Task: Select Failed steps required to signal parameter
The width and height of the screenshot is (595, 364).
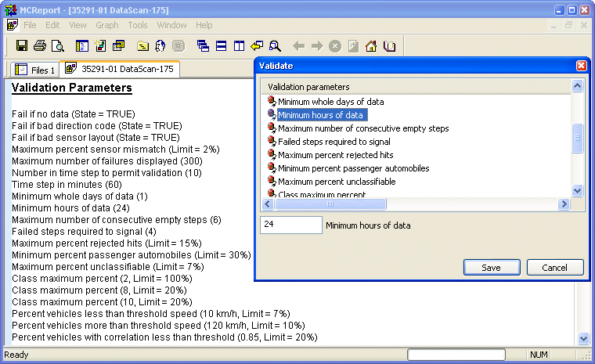Action: [334, 142]
